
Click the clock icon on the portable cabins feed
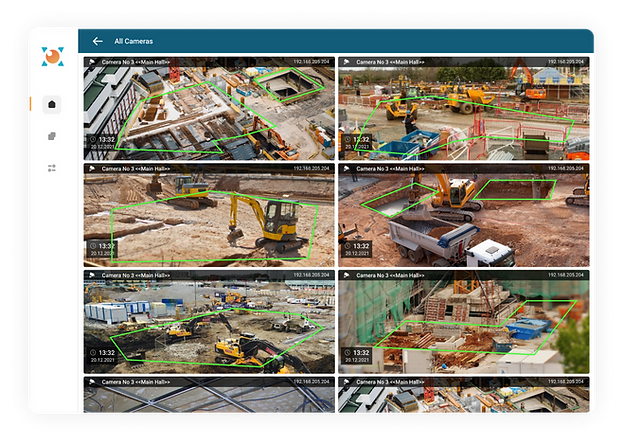[x=92, y=352]
